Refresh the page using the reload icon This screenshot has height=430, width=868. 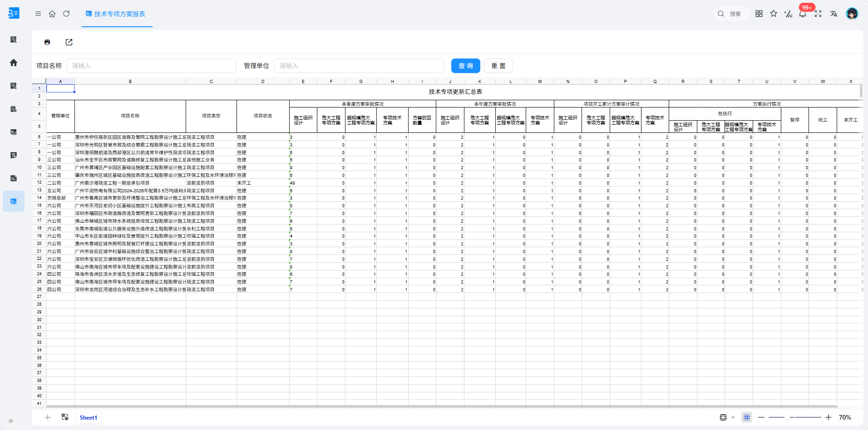[66, 14]
